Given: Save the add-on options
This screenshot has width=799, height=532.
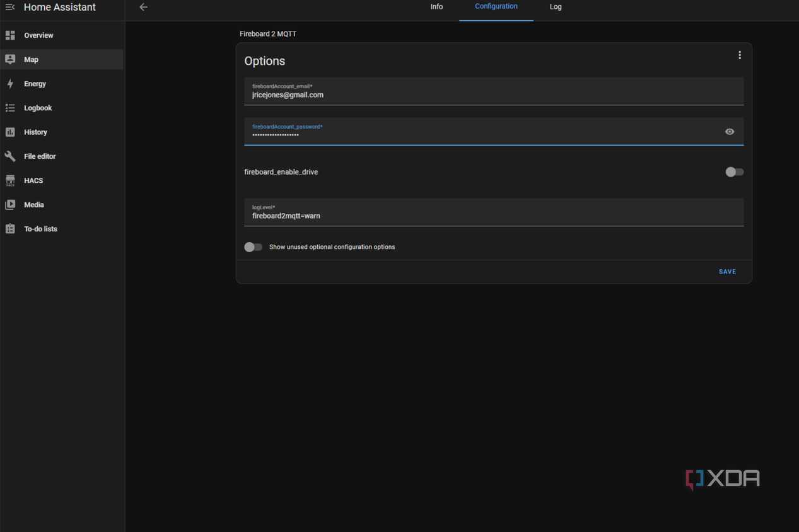Looking at the screenshot, I should (x=727, y=272).
